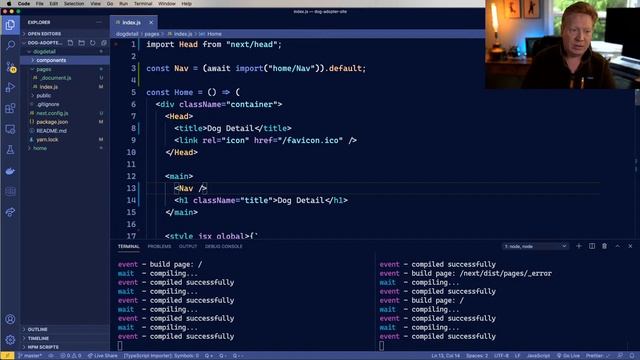Open the Manage gear settings icon

10,339
